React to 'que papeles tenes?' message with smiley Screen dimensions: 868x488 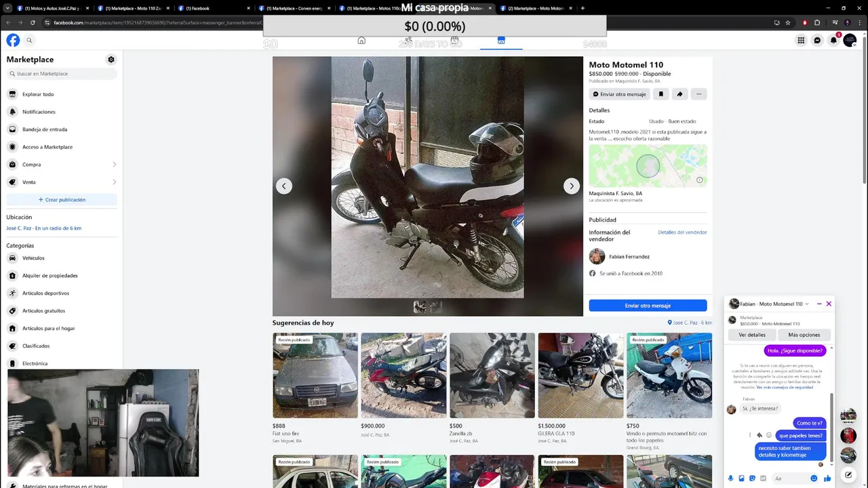click(x=769, y=435)
